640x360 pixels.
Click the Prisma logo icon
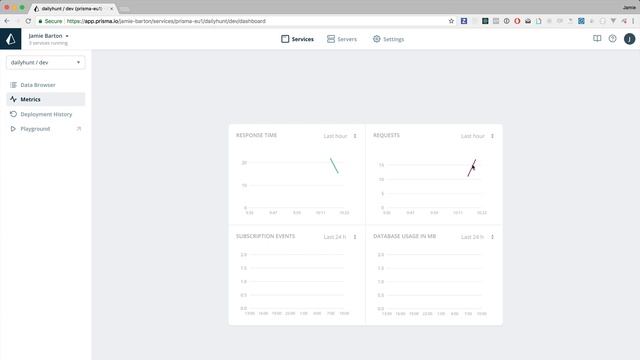coord(11,39)
